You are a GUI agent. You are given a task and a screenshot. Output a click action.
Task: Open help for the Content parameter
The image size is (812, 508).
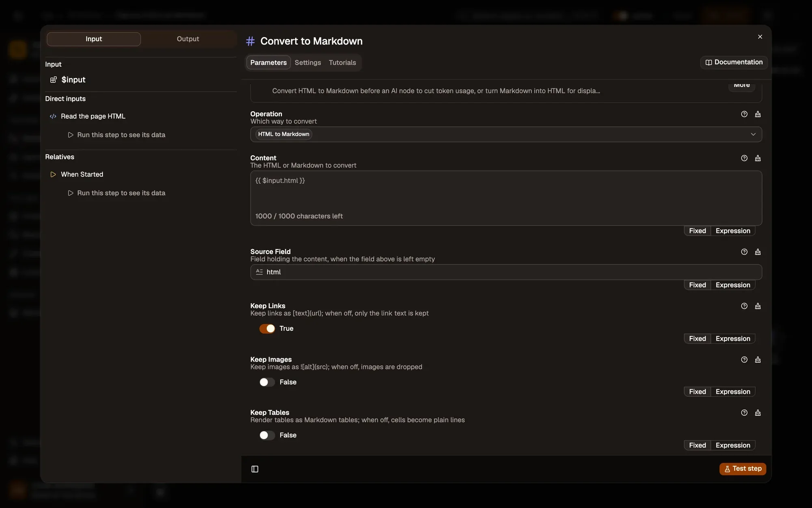744,158
